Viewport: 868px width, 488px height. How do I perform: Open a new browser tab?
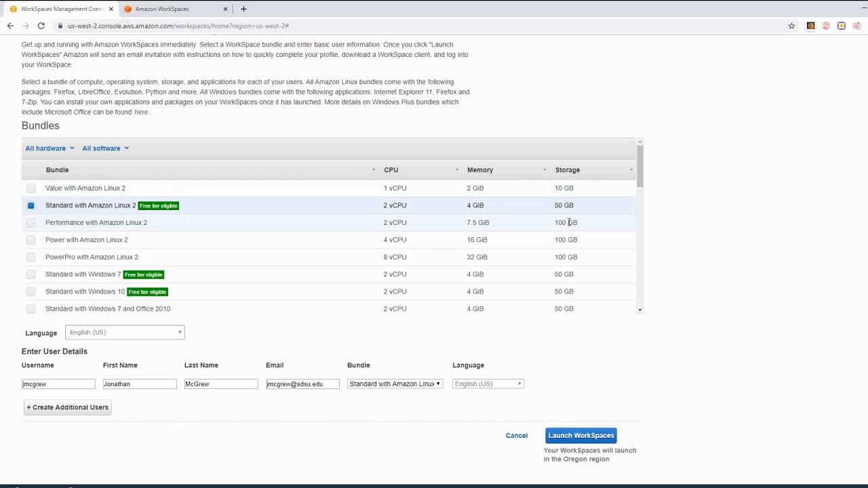pos(243,9)
